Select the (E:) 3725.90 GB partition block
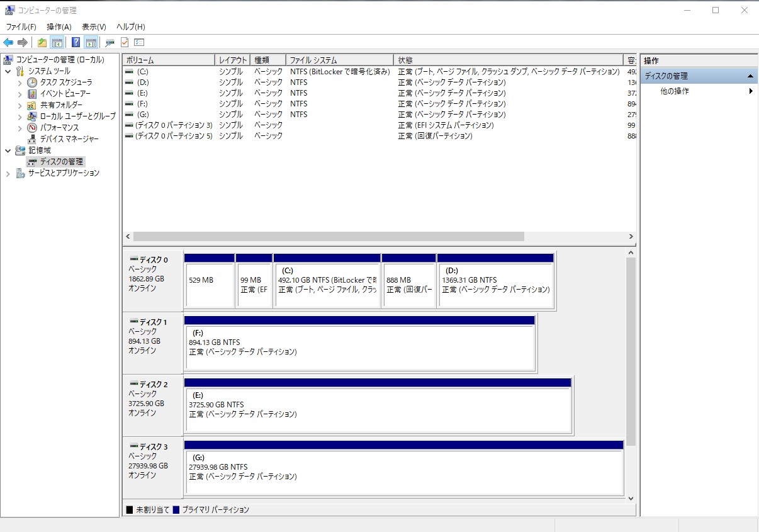 (x=378, y=405)
